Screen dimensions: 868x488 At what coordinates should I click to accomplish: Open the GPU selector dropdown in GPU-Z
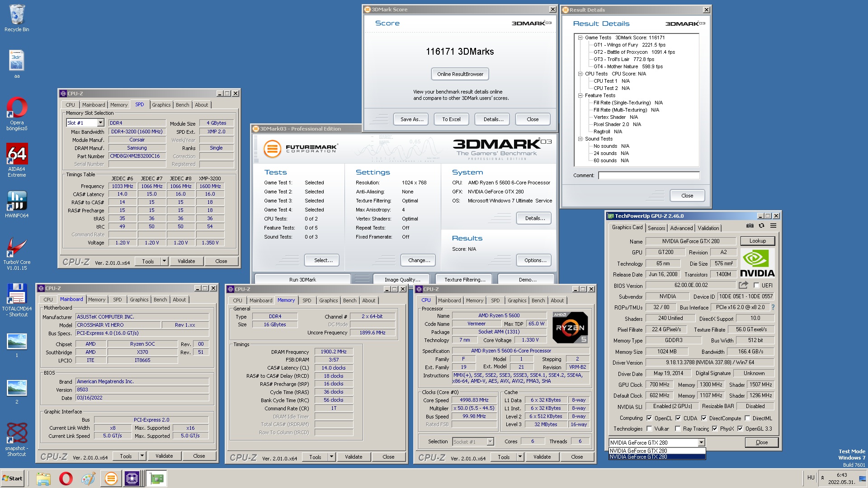pos(701,442)
